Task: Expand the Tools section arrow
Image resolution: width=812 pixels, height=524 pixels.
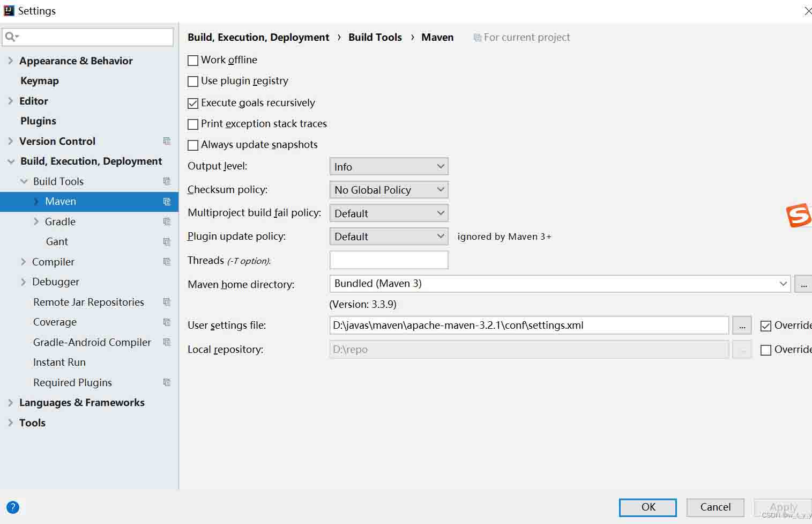Action: [x=10, y=423]
